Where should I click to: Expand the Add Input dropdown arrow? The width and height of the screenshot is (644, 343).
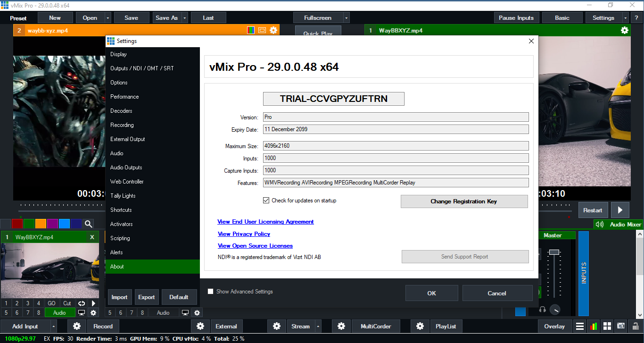coord(53,326)
